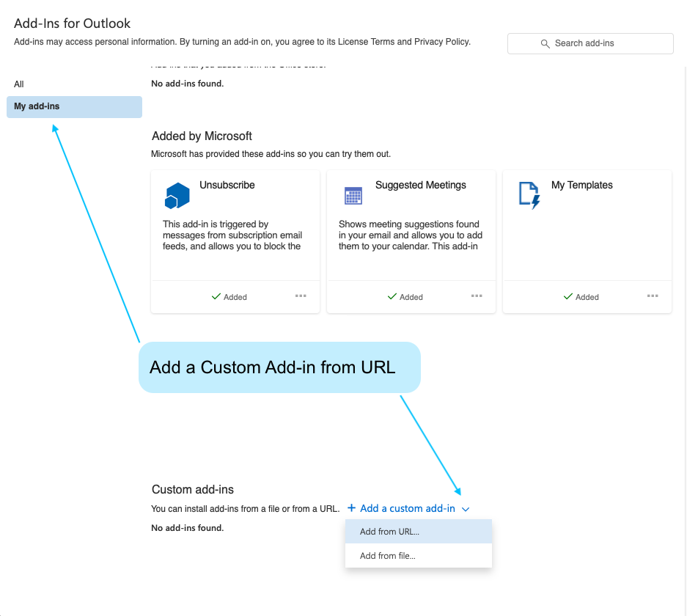
Task: Click the Custom add-ins heading
Action: 192,489
